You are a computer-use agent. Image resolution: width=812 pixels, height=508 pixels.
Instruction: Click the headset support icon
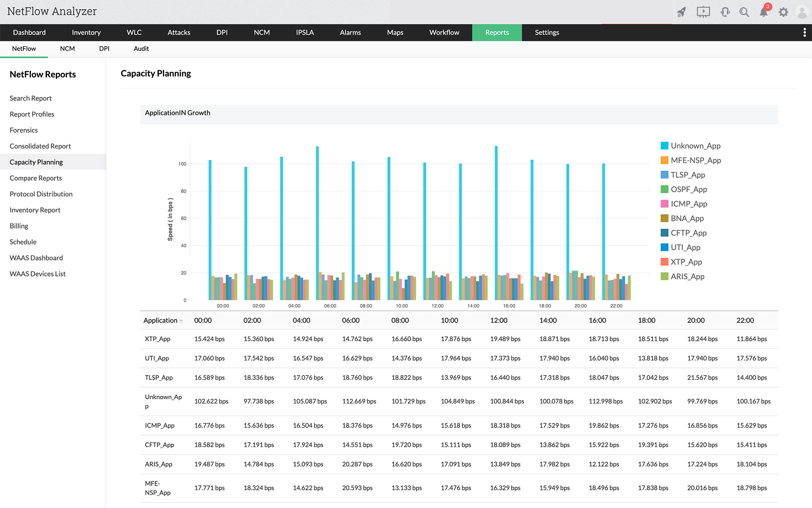[x=725, y=12]
